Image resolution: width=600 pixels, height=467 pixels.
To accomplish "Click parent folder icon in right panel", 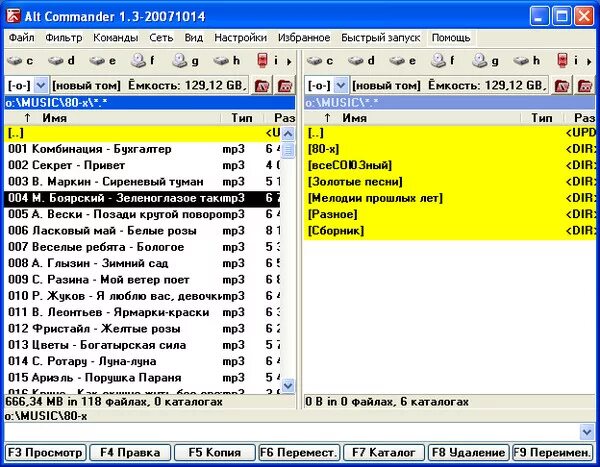I will point(585,85).
